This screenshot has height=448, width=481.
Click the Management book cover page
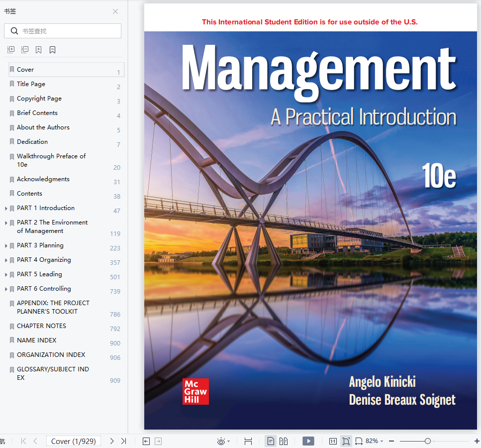[310, 217]
